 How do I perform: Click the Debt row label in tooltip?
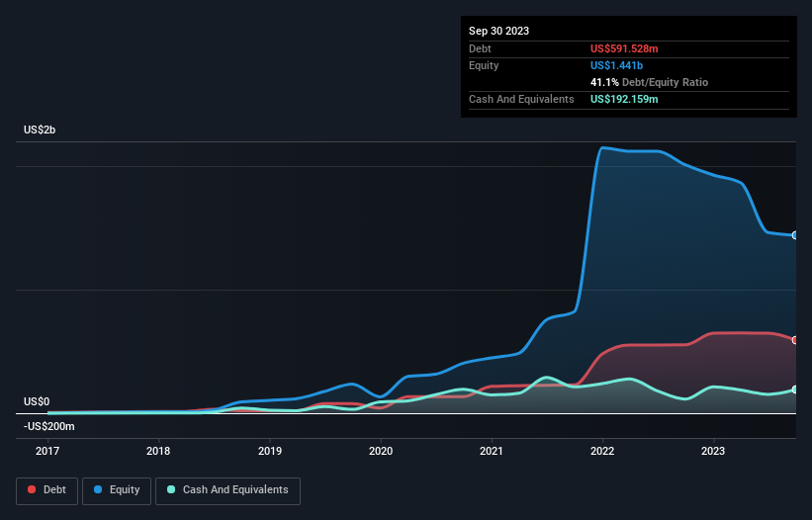click(x=480, y=48)
